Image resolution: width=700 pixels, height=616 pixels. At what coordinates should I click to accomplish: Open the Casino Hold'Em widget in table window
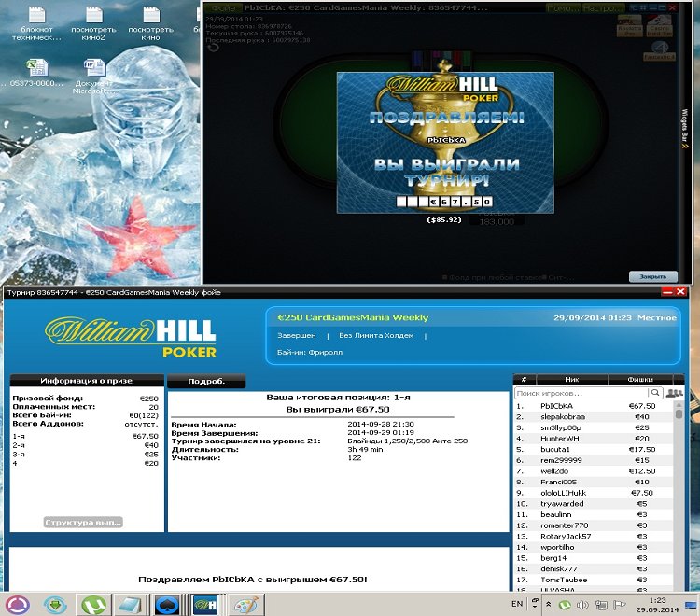(659, 25)
